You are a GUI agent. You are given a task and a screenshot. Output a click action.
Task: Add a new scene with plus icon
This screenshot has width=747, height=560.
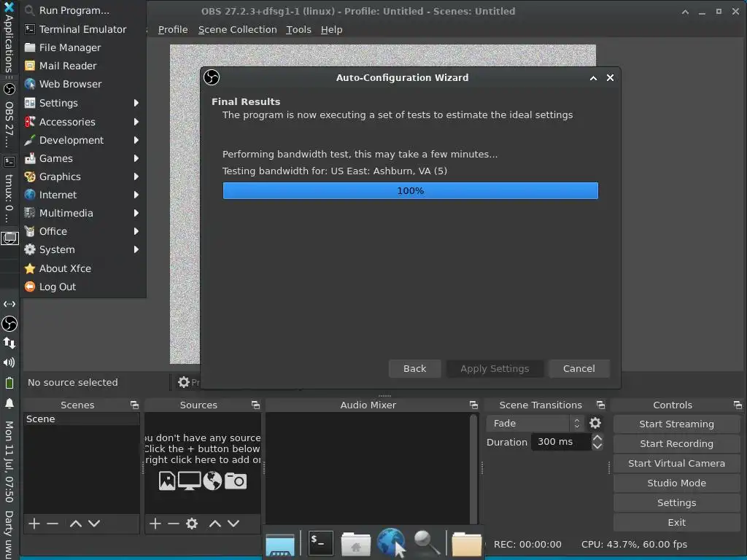(34, 524)
